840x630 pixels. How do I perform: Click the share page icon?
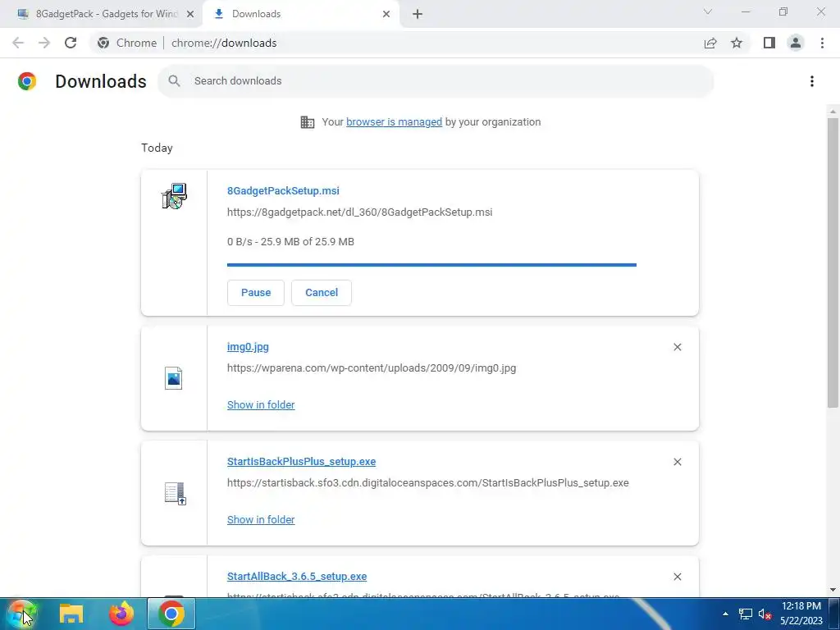(x=710, y=43)
